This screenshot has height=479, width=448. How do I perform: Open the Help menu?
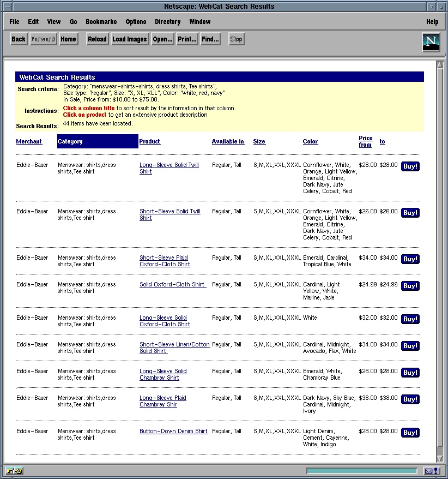tap(432, 22)
